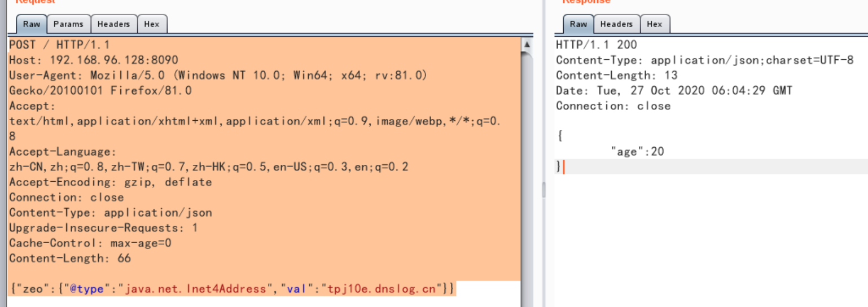This screenshot has width=868, height=307.
Task: Click the request Content-Type: application/json line
Action: (x=111, y=213)
